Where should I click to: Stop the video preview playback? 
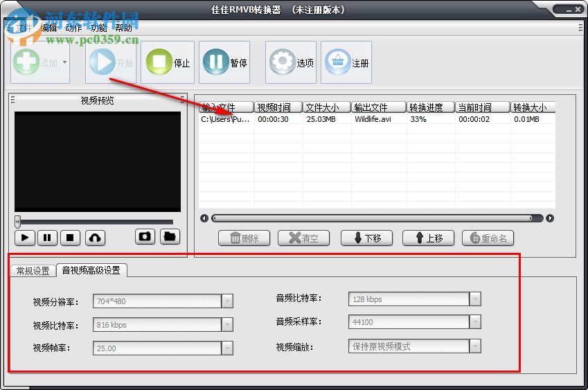(x=70, y=238)
